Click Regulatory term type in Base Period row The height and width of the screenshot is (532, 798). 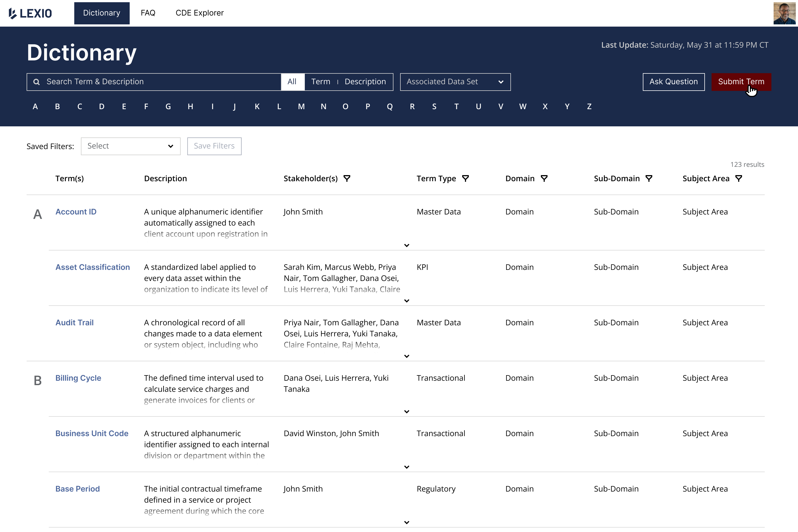(x=436, y=489)
